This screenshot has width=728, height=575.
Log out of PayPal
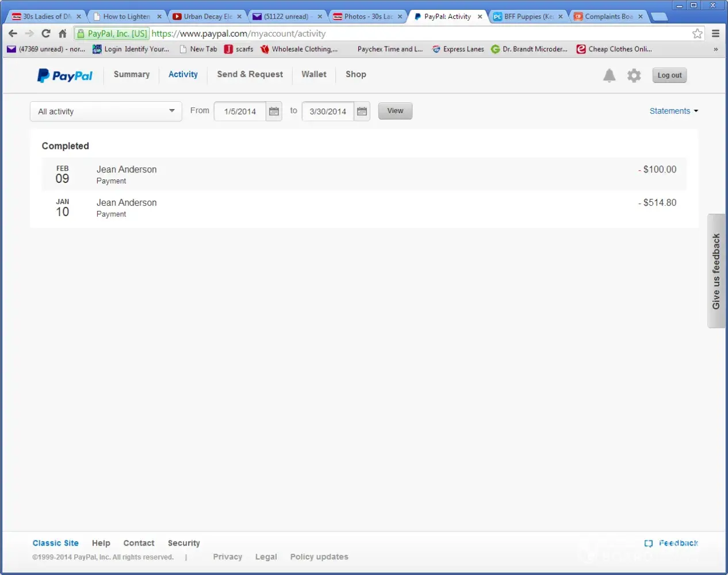point(669,75)
